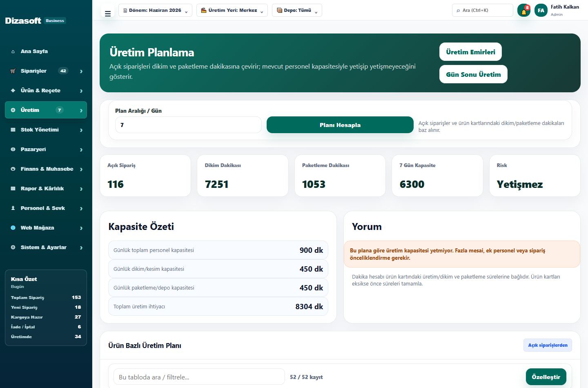Click the FA user avatar

pos(541,11)
